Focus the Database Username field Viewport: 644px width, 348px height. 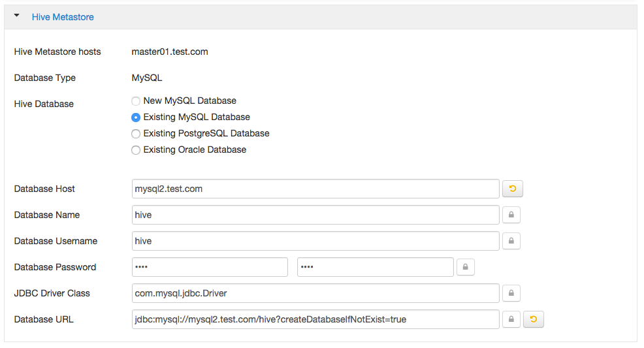point(315,241)
